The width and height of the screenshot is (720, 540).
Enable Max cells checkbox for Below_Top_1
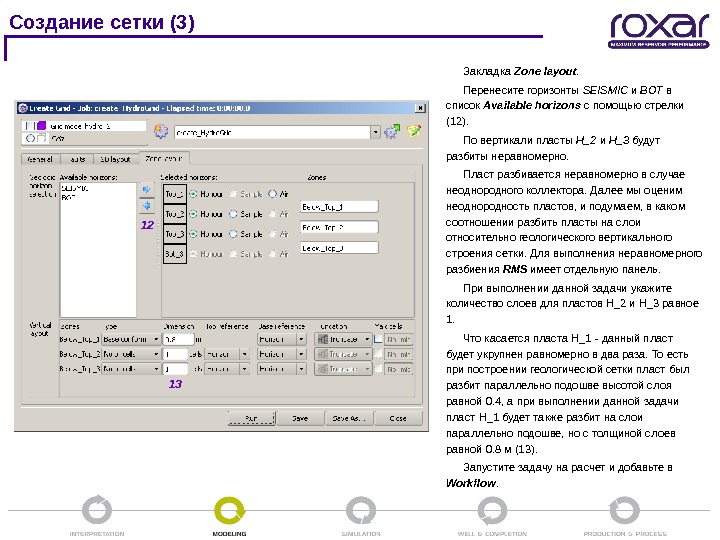pyautogui.click(x=378, y=339)
